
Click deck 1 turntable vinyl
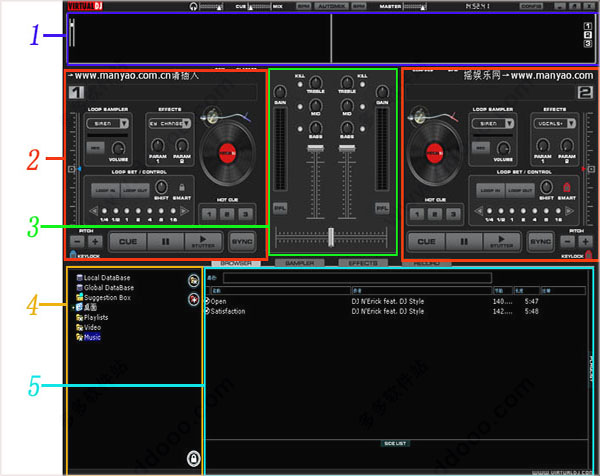(227, 153)
